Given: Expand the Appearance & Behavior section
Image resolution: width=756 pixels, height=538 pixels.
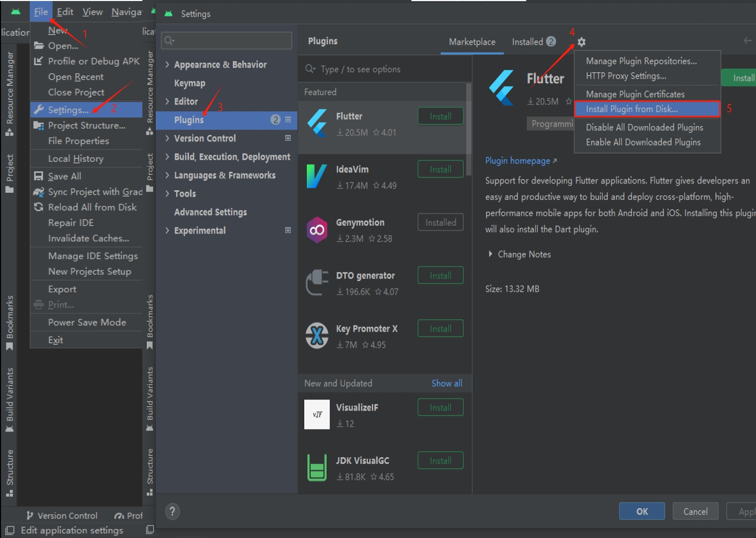Looking at the screenshot, I should pyautogui.click(x=167, y=65).
